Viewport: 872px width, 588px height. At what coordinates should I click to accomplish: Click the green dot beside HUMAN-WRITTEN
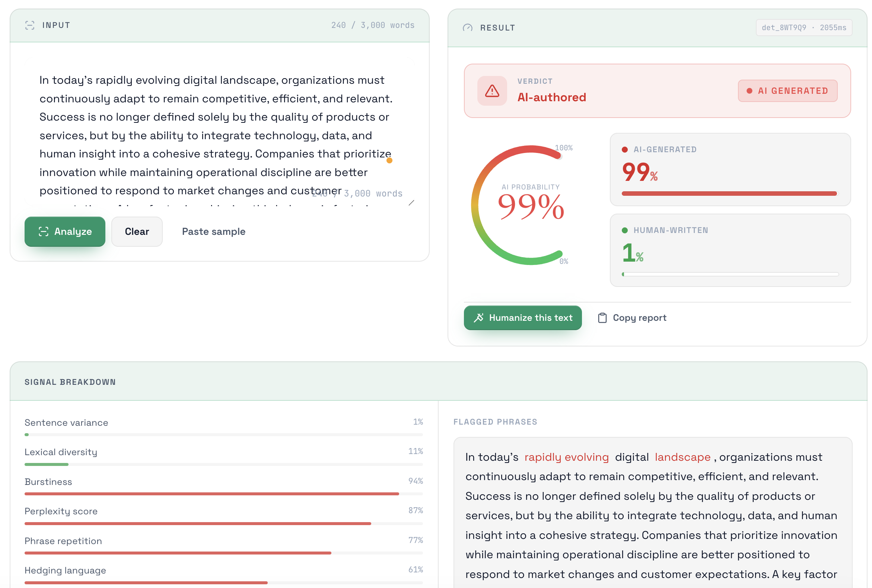pos(625,230)
